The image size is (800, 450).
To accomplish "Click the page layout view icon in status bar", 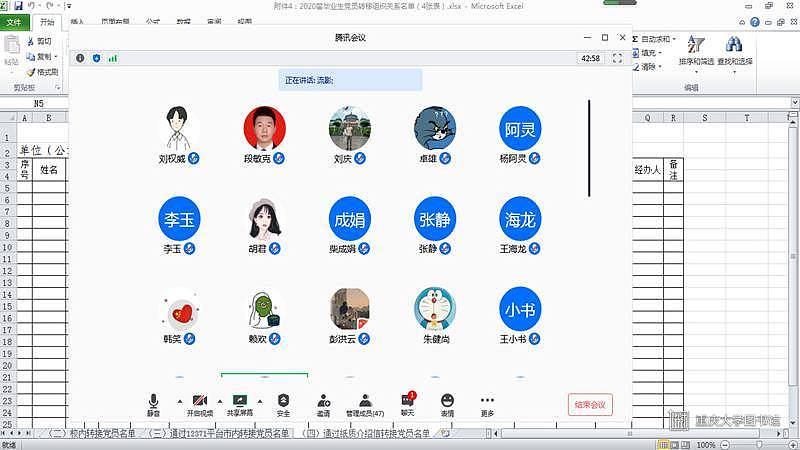I will 674,445.
